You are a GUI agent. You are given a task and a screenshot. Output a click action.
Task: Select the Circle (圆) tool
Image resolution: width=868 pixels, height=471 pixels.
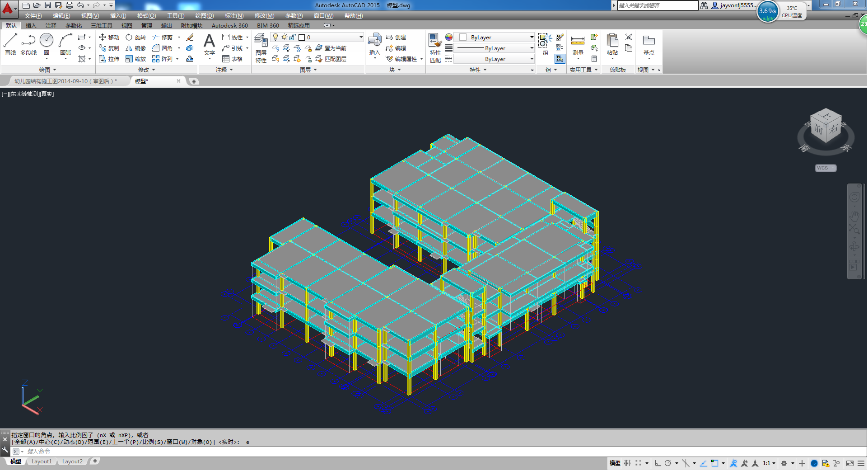coord(47,44)
